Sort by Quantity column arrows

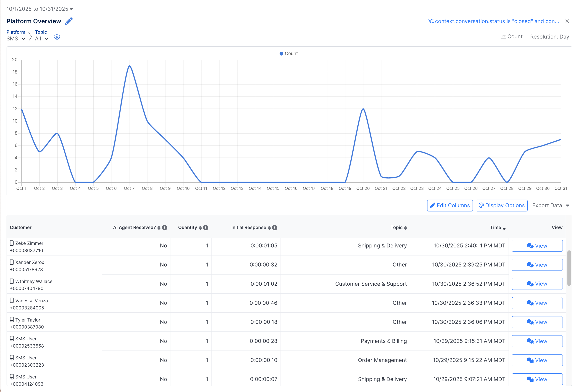tap(200, 228)
